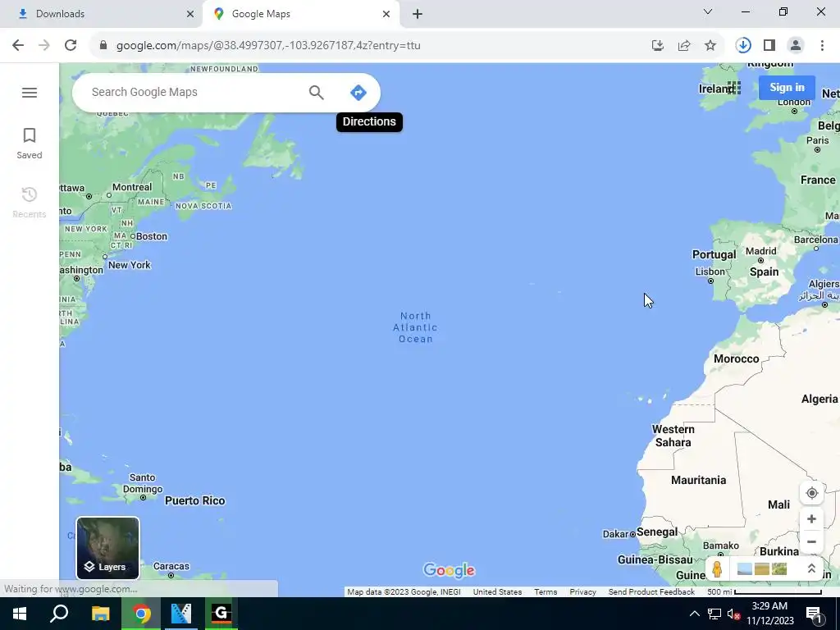Click the Caracas city label
840x630 pixels.
coord(171,566)
